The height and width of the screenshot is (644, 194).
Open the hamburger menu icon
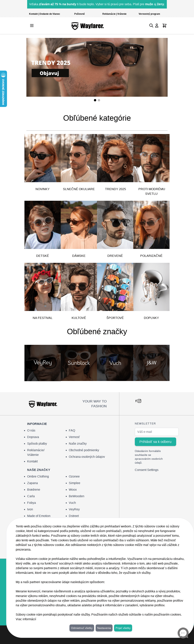pos(32,26)
